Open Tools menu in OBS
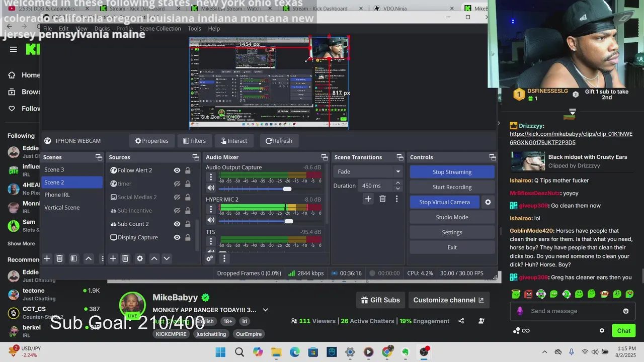Viewport: 644px width, 362px height. coord(194,29)
